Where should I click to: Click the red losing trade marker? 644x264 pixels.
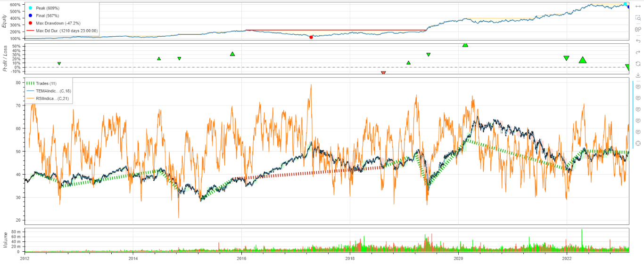point(383,73)
